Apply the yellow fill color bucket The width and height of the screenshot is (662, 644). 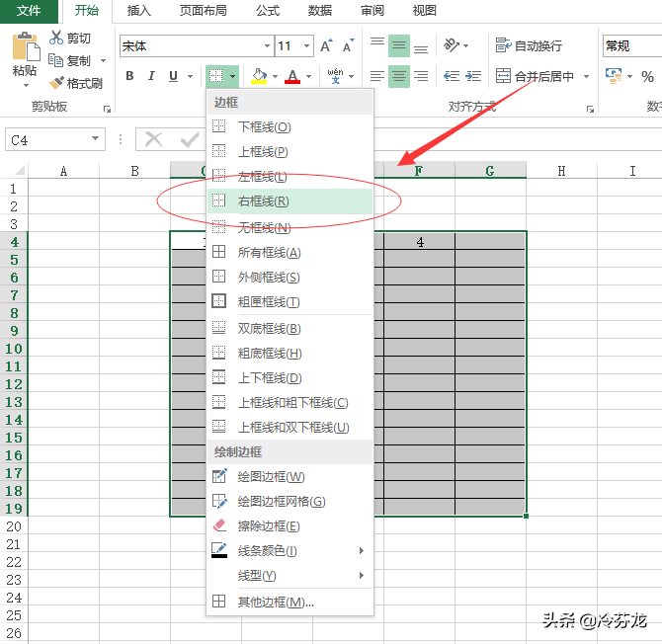point(259,76)
